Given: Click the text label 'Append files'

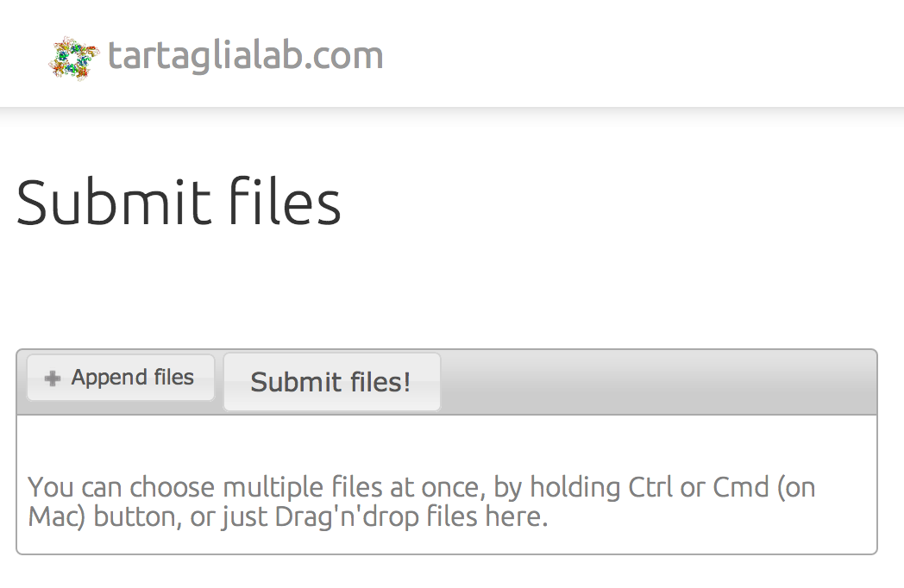Looking at the screenshot, I should [133, 378].
